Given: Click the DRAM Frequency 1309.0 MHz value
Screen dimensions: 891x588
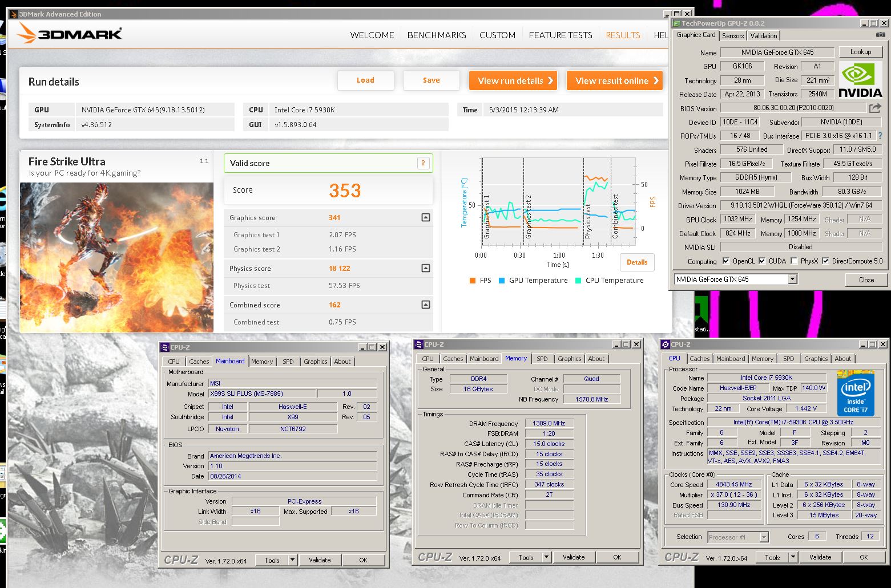Looking at the screenshot, I should [549, 423].
